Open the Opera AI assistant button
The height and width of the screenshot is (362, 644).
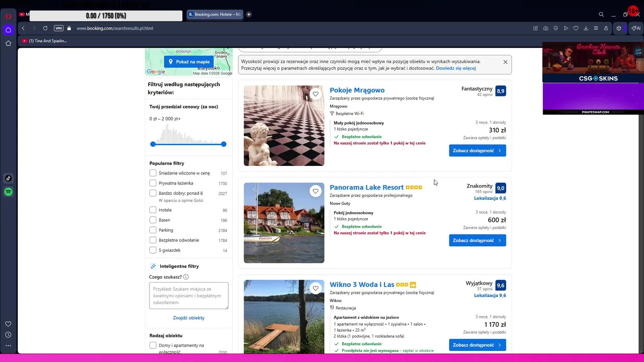pyautogui.click(x=636, y=28)
